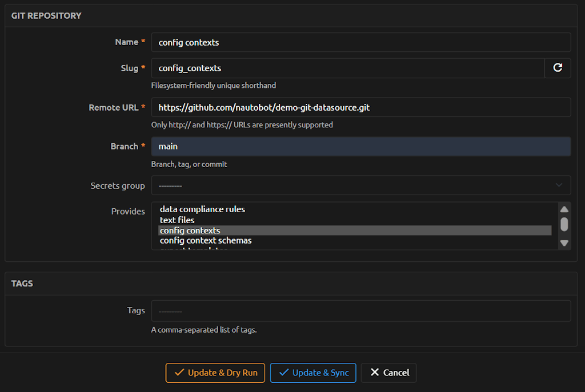Screen dimensions: 585x392
Task: Click the Provides list scroll down arrow
Action: (x=564, y=243)
